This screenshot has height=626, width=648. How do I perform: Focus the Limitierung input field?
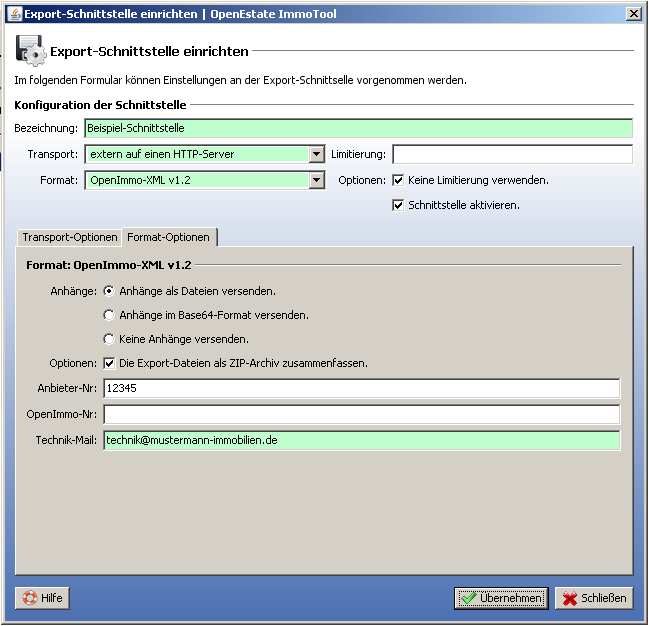pyautogui.click(x=512, y=154)
